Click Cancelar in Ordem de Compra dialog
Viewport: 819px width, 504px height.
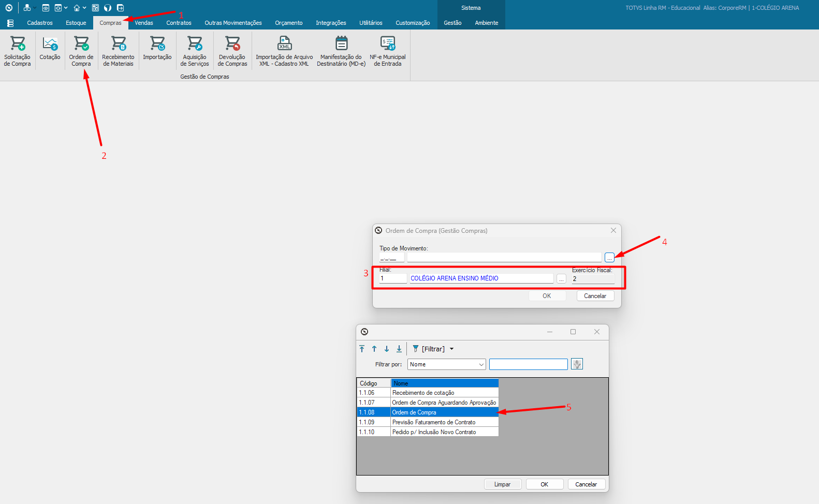(x=595, y=296)
